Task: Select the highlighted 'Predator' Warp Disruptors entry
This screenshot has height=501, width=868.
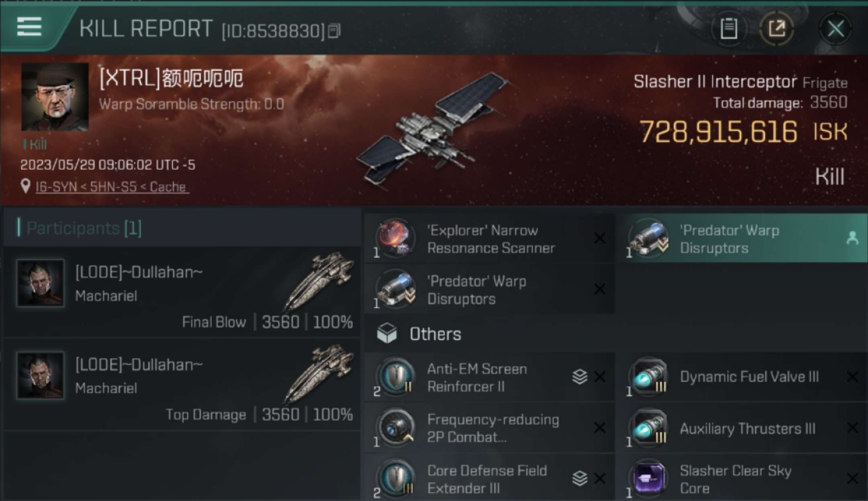Action: [742, 238]
